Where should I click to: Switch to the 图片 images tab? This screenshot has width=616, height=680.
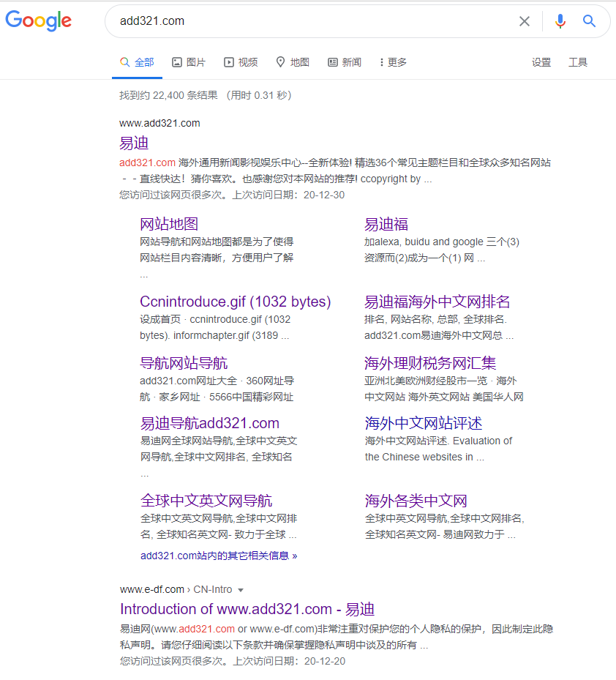click(189, 62)
